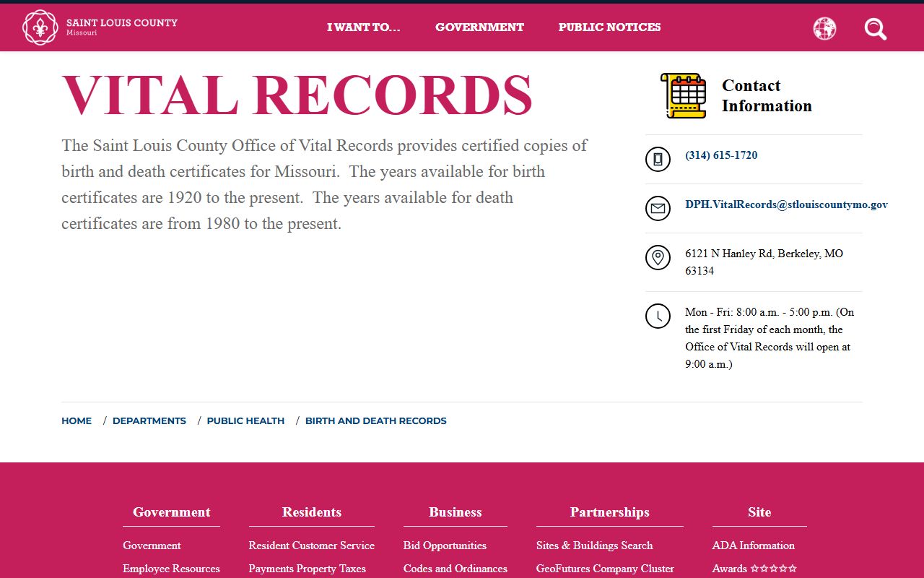The image size is (924, 578).
Task: Click the 6121 N Hanley Rd address text
Action: point(764,262)
